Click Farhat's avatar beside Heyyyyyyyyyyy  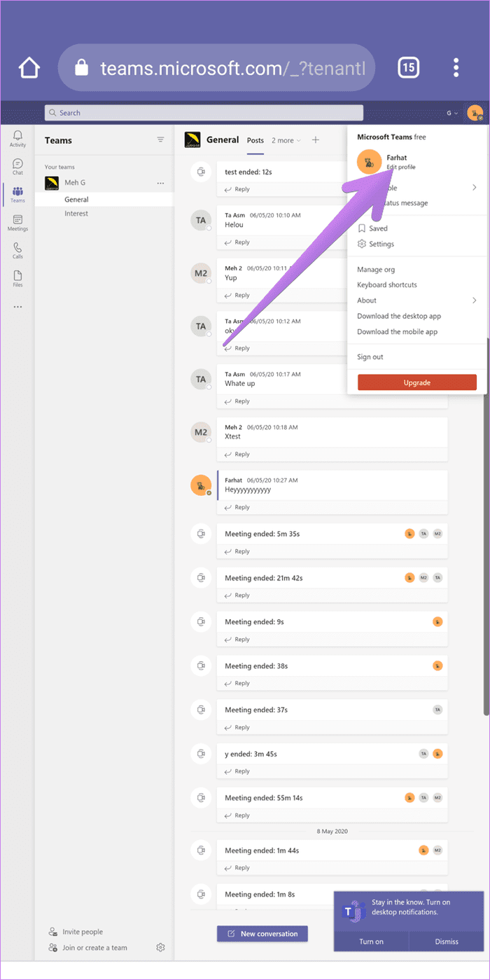[x=201, y=485]
